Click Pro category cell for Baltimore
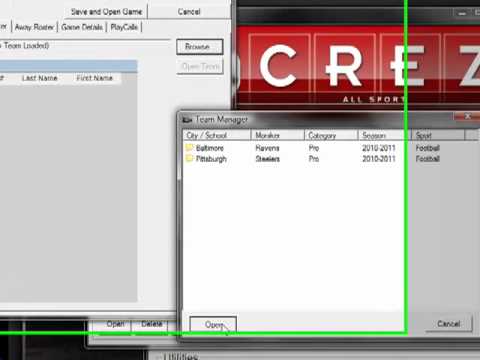 point(314,148)
